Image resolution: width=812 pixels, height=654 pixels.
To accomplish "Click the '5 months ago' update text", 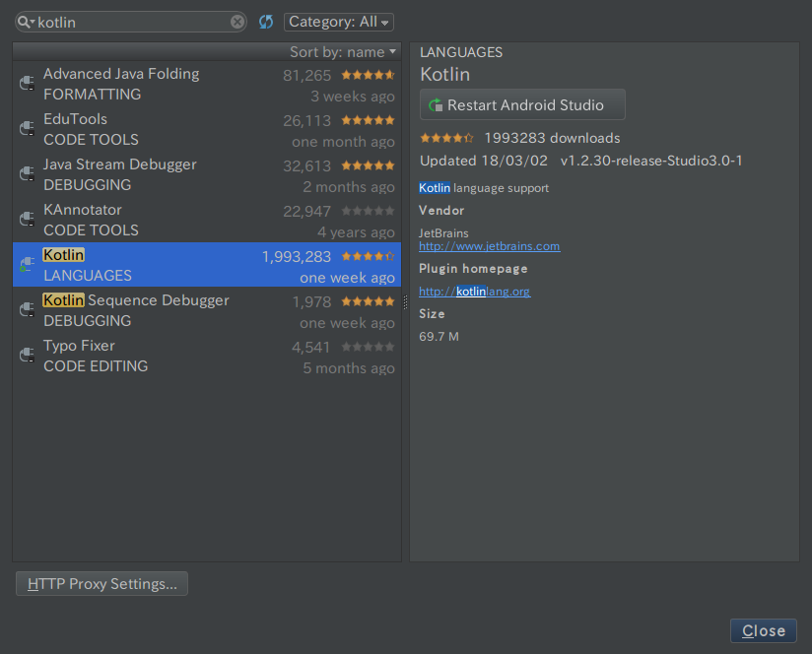I will [x=349, y=368].
